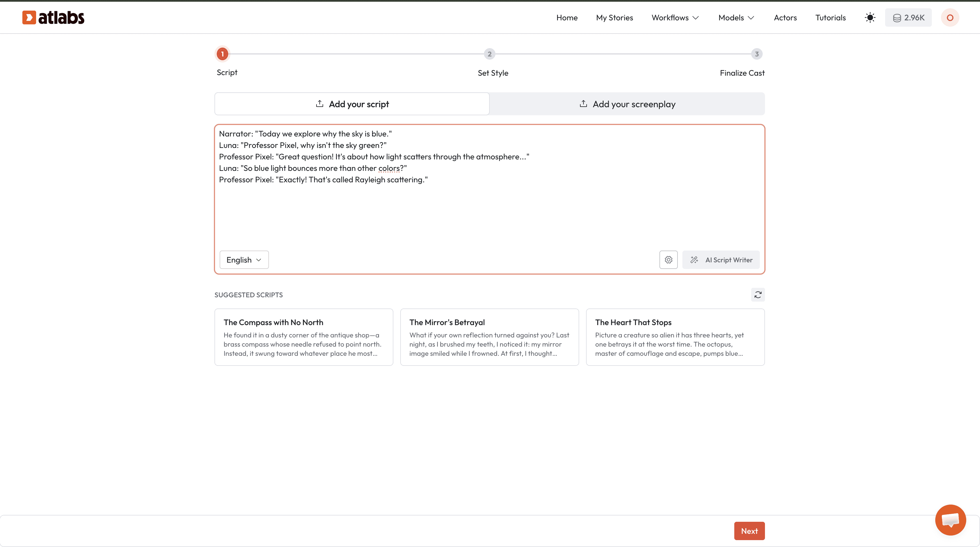Refresh the suggested scripts list
Image resolution: width=980 pixels, height=547 pixels.
758,295
